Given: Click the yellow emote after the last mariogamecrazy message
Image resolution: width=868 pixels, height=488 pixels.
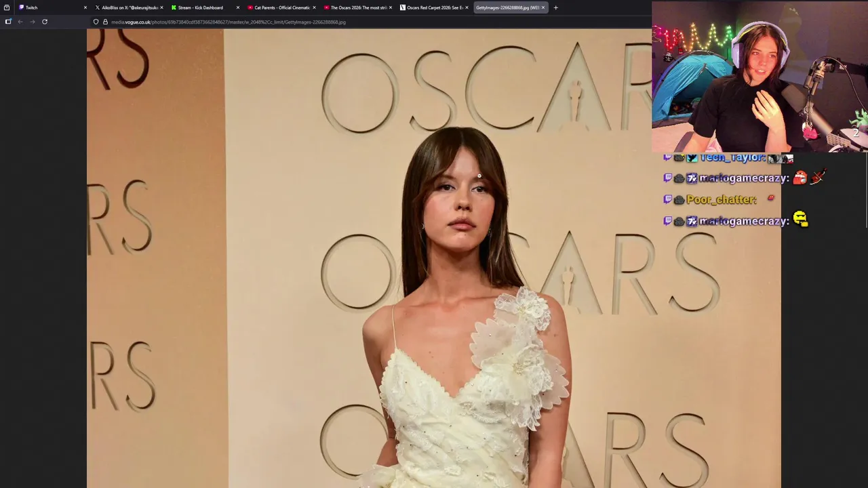Looking at the screenshot, I should pos(800,219).
